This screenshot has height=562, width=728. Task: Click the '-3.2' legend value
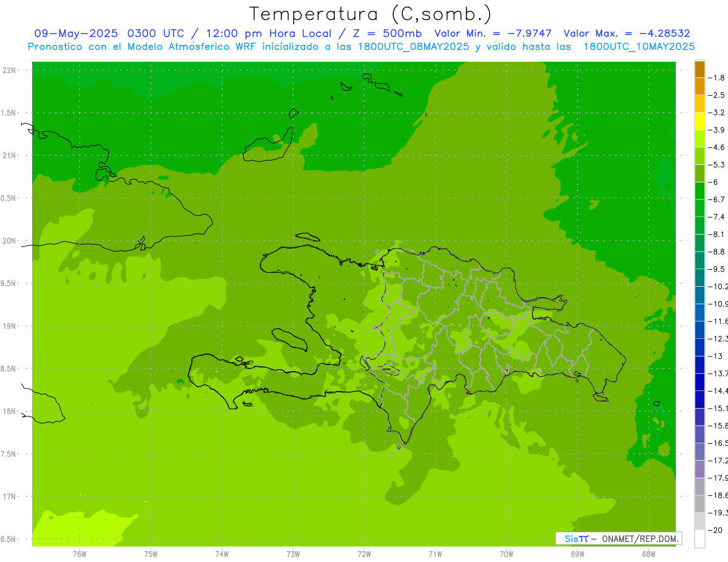pyautogui.click(x=716, y=113)
